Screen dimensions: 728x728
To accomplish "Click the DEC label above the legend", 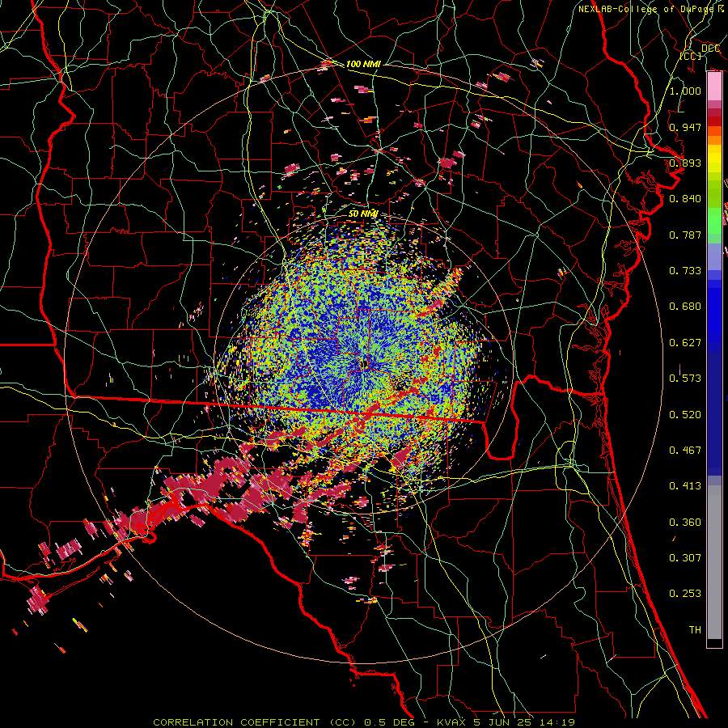I will click(x=710, y=49).
